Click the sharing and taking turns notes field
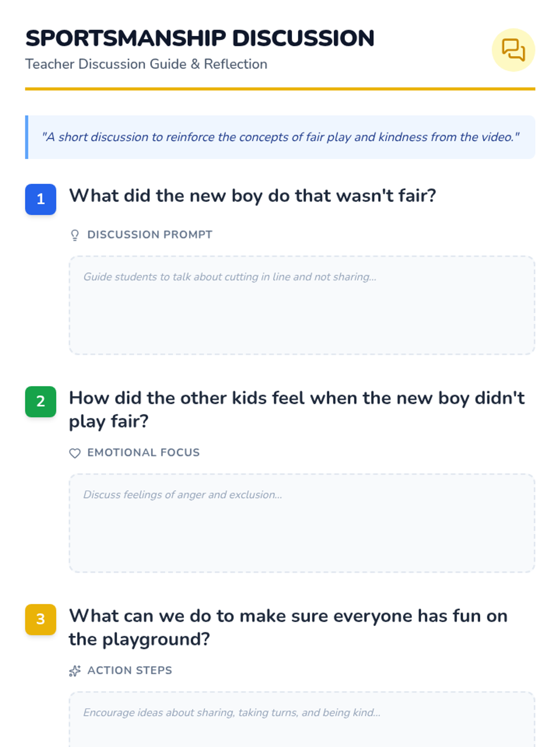Image resolution: width=560 pixels, height=747 pixels. (x=302, y=721)
